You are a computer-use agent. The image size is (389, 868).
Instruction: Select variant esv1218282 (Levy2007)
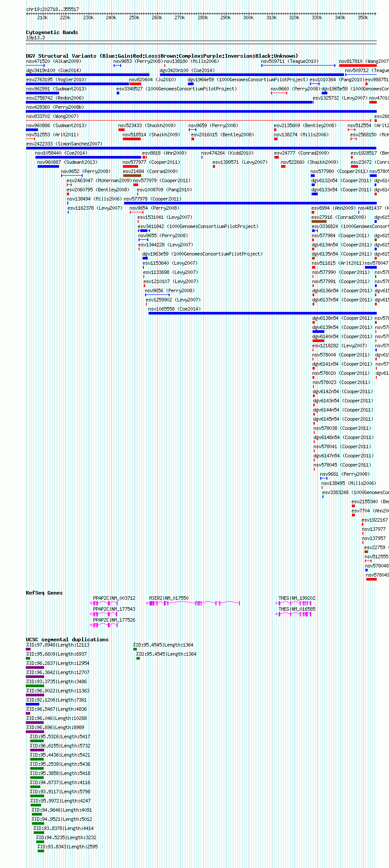pos(340,346)
